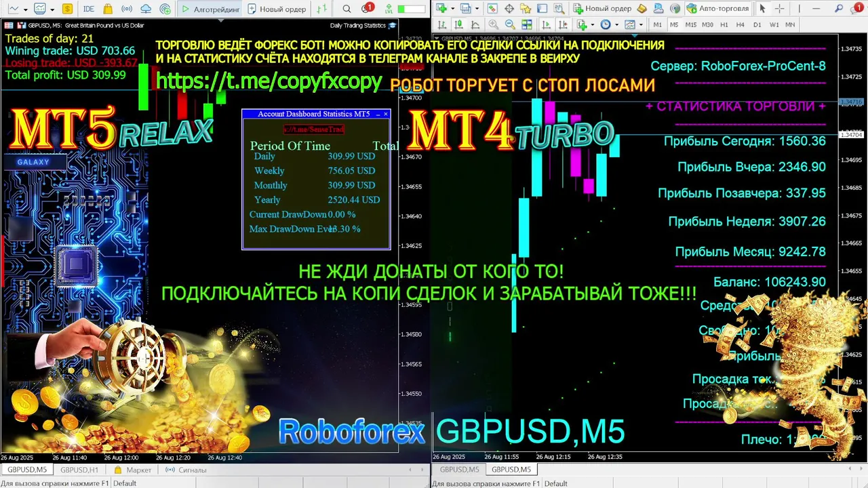Viewport: 868px width, 488px height.
Task: Select the first GBPUSD,M5 tab in MT4
Action: 459,470
